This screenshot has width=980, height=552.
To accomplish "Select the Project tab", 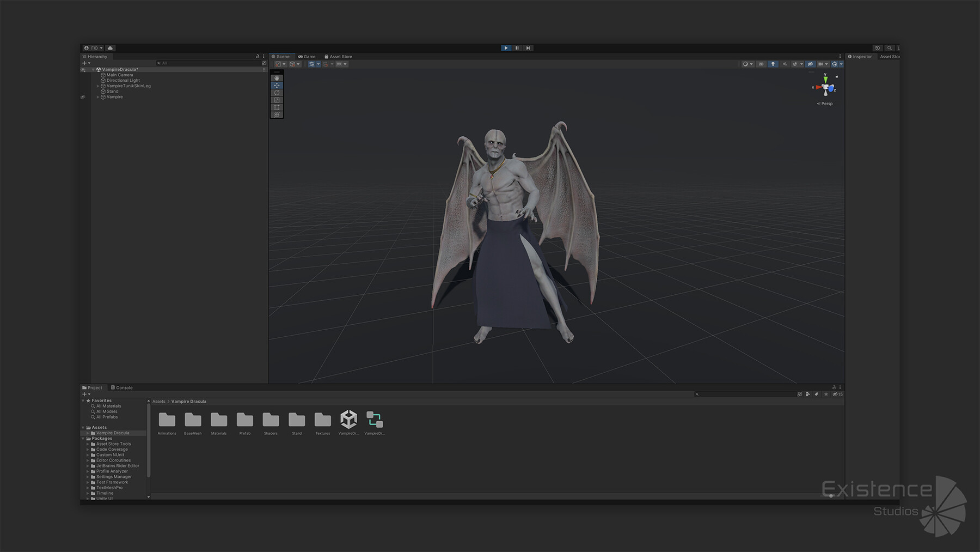I will [93, 387].
